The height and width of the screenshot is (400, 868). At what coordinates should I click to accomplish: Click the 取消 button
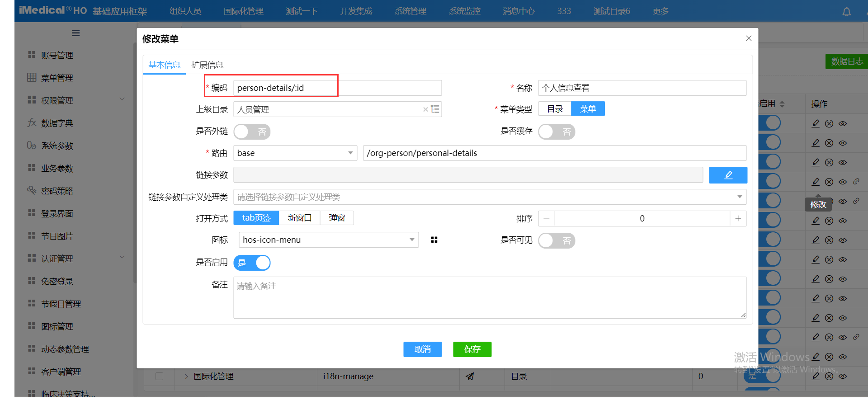(x=422, y=349)
